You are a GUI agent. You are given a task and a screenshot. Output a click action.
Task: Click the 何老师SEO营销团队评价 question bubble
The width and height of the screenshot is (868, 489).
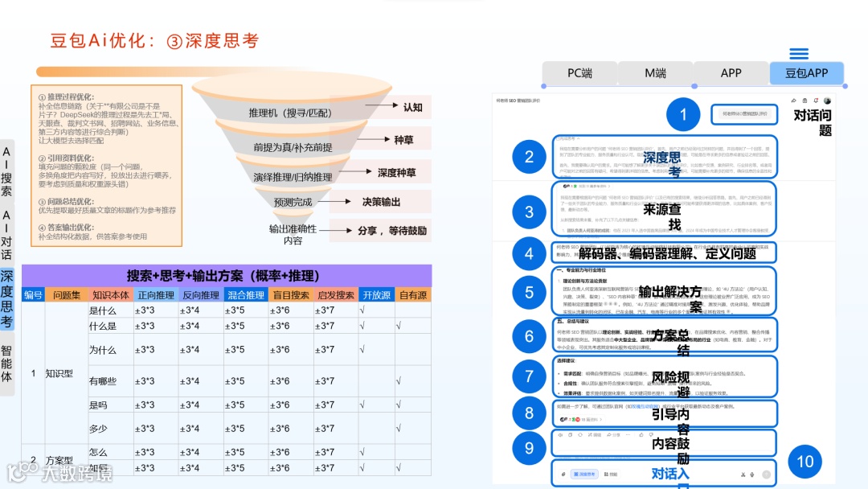tap(744, 113)
